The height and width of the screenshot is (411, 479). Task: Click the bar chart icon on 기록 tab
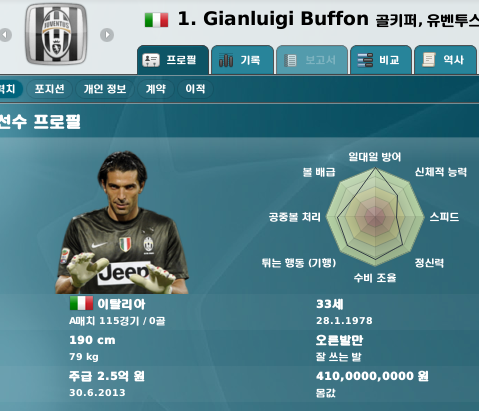click(226, 60)
